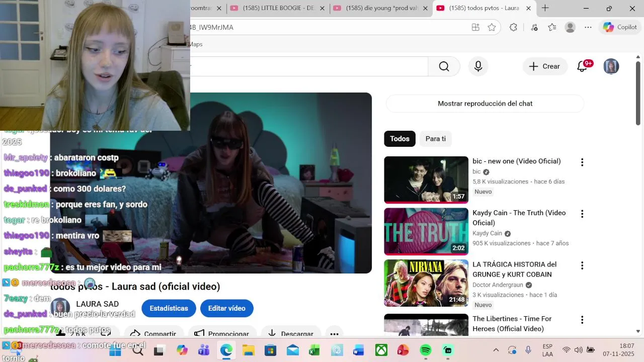The width and height of the screenshot is (644, 362).
Task: Open Word from taskbar
Action: [359, 350]
